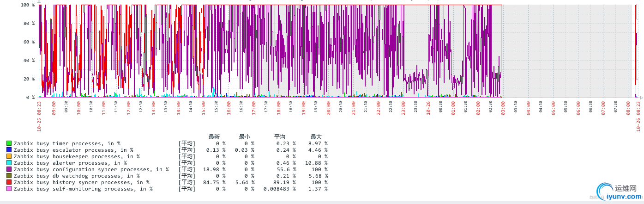The height and width of the screenshot is (204, 644).
Task: Click the olive db watchdog legend swatch
Action: click(9, 176)
